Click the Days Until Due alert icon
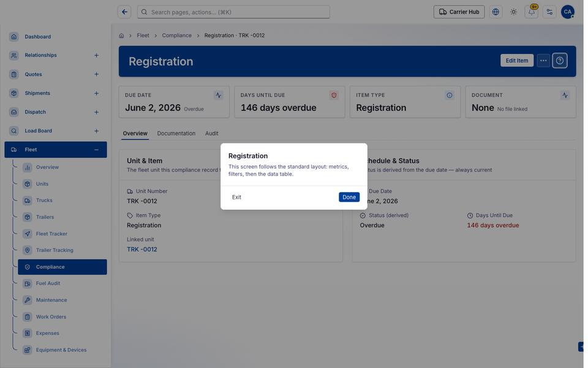Image resolution: width=588 pixels, height=368 pixels. pos(334,96)
